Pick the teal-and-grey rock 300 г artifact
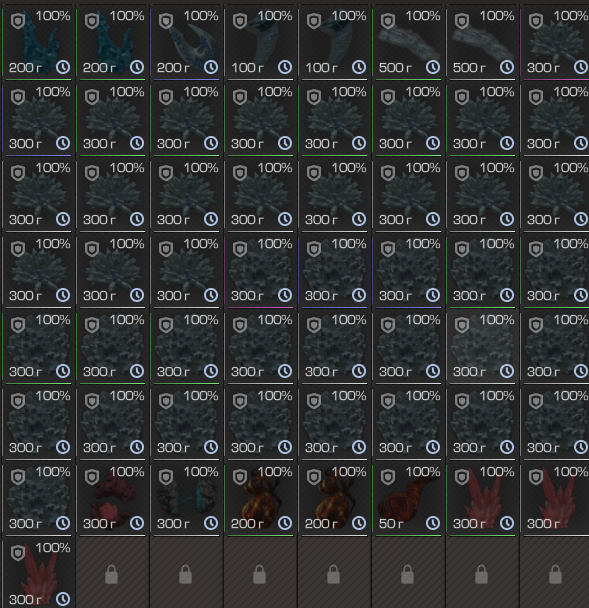 tap(187, 498)
